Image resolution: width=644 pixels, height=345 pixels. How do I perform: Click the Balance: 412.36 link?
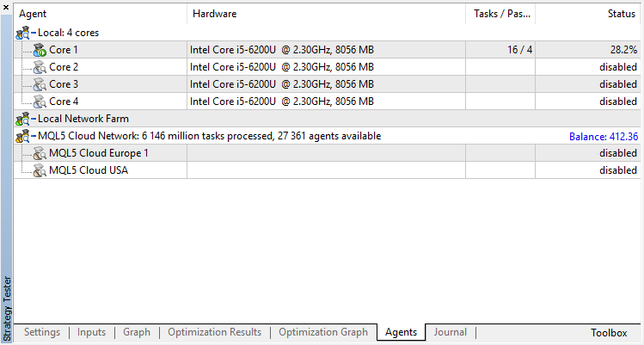coord(604,137)
